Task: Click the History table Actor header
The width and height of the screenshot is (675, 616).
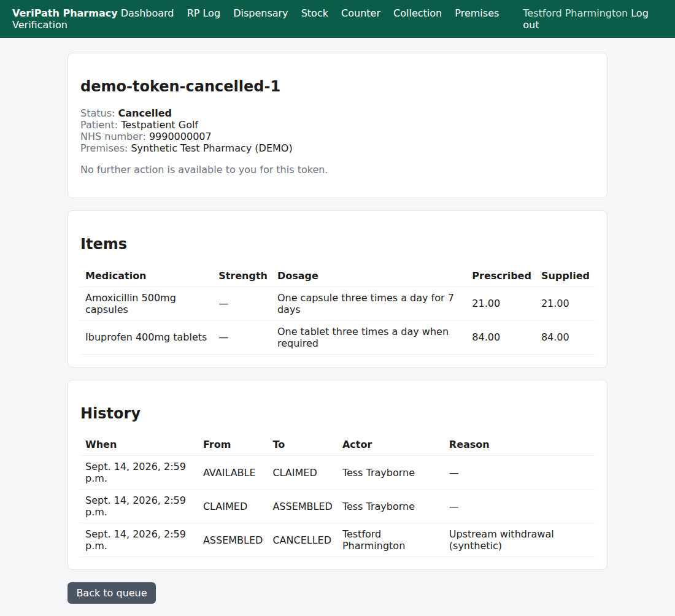Action: click(x=357, y=444)
